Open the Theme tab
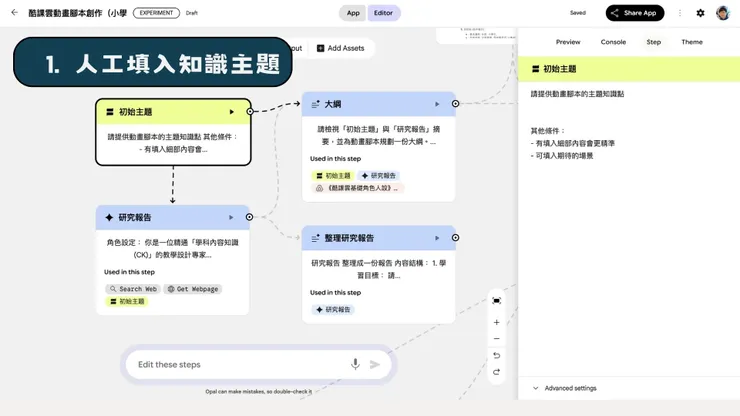The image size is (740, 416). 692,42
